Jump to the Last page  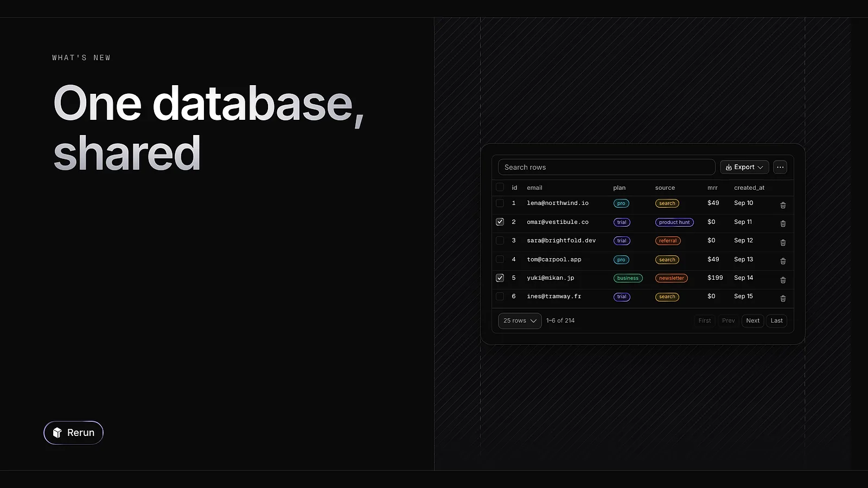(x=776, y=320)
